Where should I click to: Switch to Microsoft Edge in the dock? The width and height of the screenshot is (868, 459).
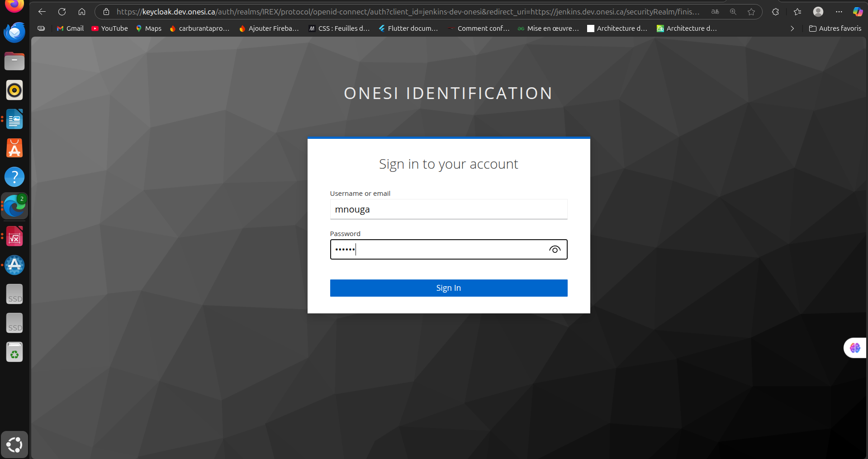14,206
